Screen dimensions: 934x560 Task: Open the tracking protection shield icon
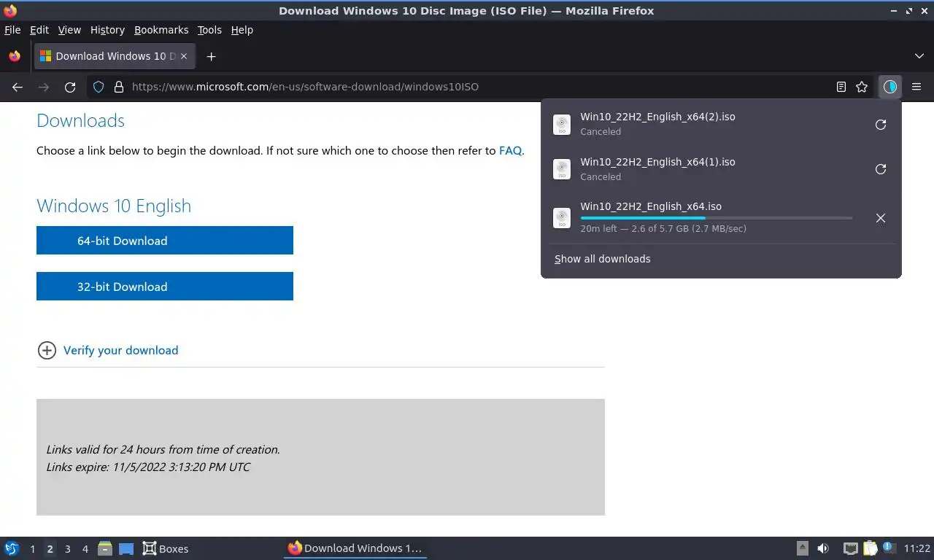pos(99,87)
